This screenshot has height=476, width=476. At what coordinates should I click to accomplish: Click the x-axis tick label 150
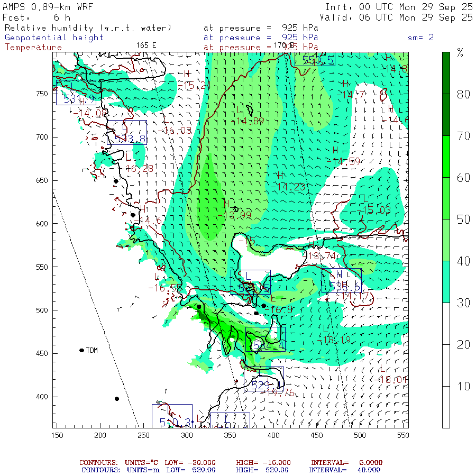click(57, 435)
